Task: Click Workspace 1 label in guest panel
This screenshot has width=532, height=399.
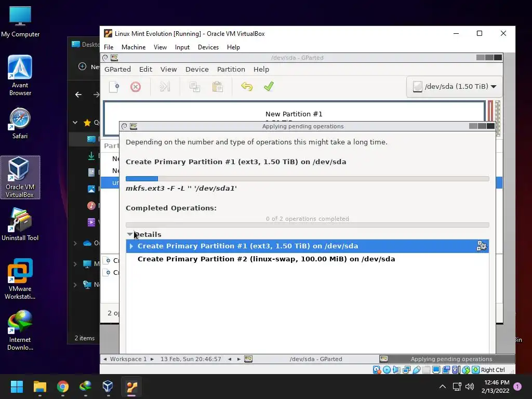Action: click(x=128, y=359)
